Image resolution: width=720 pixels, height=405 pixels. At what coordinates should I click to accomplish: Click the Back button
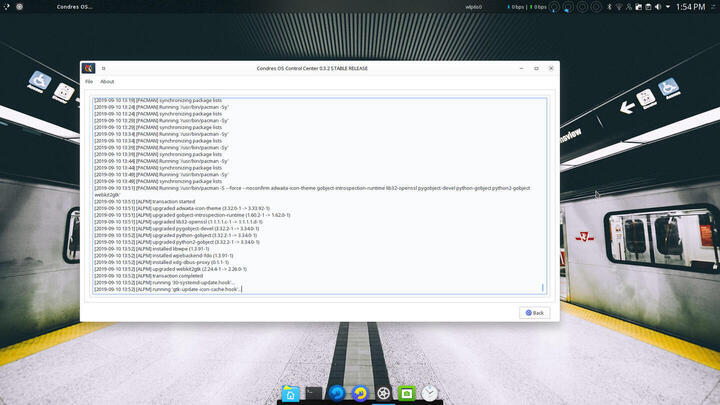[x=534, y=313]
